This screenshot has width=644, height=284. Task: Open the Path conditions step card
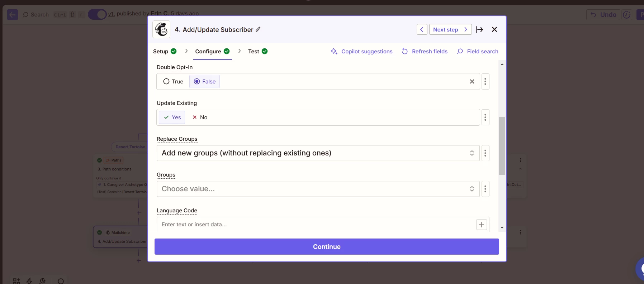[x=120, y=175]
